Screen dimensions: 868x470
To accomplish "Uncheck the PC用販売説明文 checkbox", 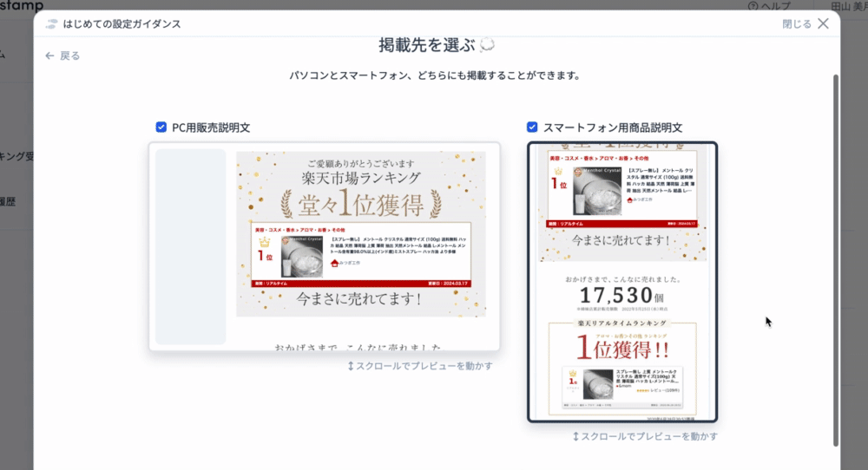I will pos(161,127).
